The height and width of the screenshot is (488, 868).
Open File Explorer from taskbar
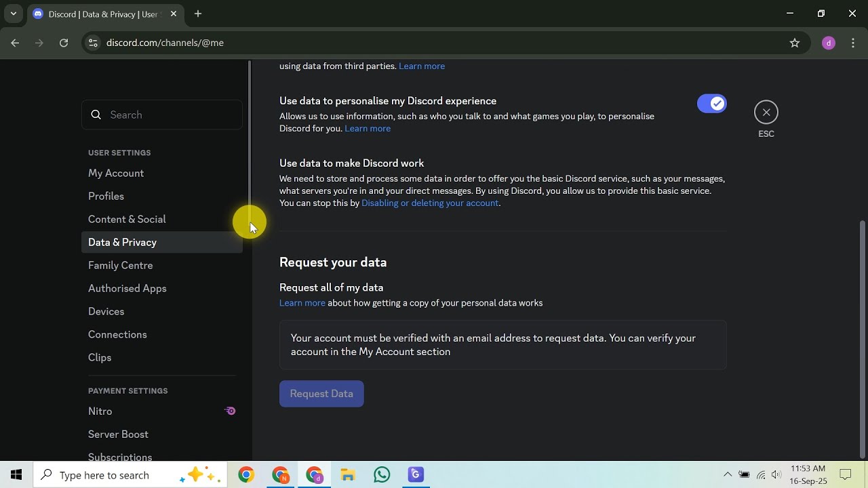[x=348, y=475]
